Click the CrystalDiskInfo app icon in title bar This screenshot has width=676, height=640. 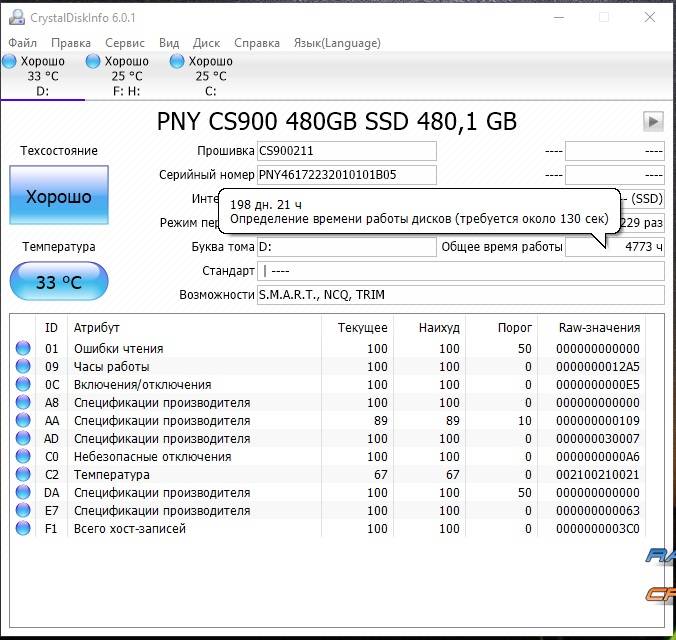[x=17, y=17]
